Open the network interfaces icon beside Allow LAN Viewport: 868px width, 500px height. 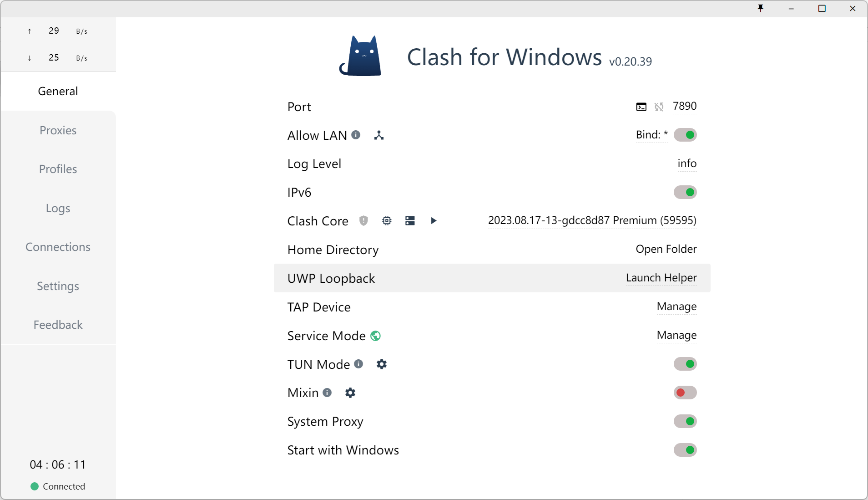(x=379, y=135)
